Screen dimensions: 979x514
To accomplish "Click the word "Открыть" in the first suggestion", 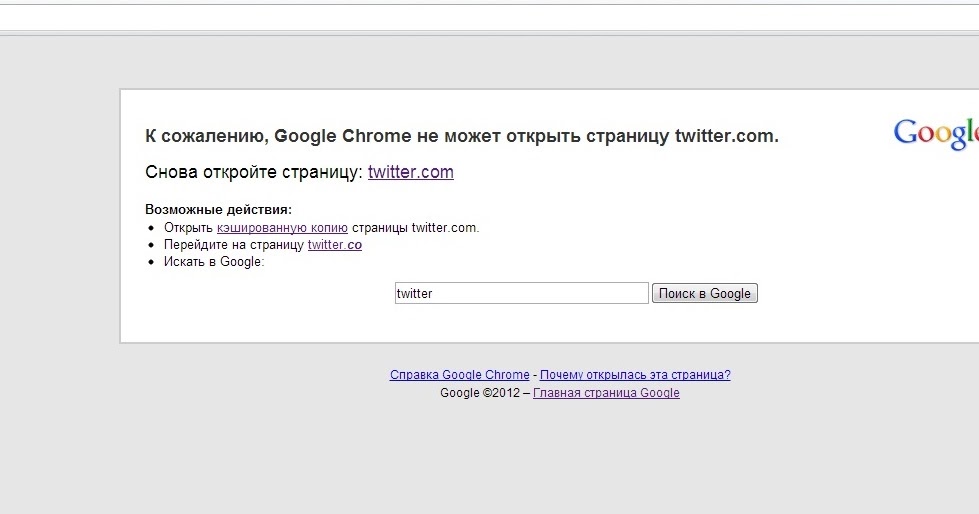I will 188,228.
